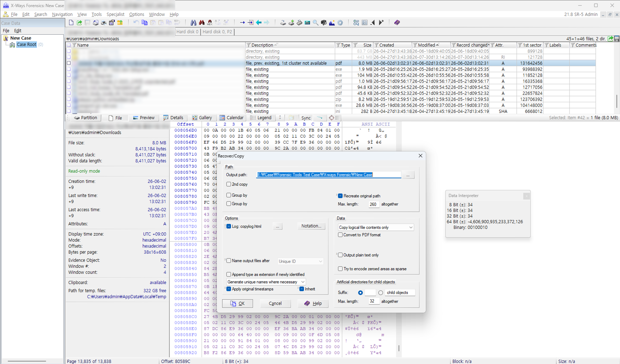
Task: Click the Copy block toolbar icon
Action: [x=144, y=23]
